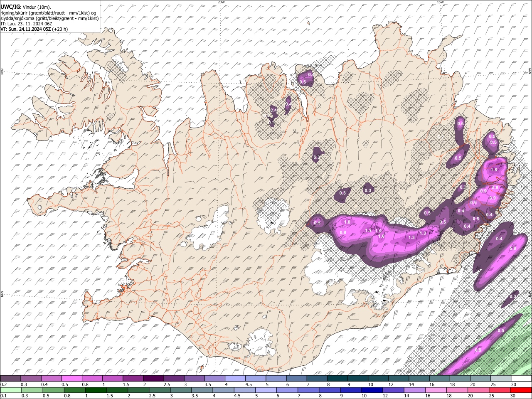Click the '0.5' value in the green rain band
Image resolution: width=532 pixels, height=399 pixels.
tap(501, 331)
